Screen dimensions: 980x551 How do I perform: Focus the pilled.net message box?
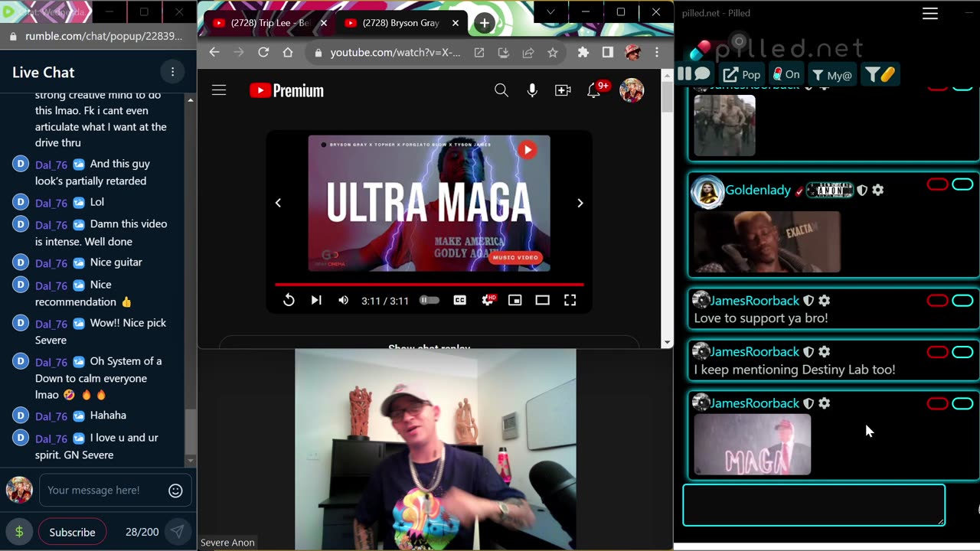coord(814,505)
